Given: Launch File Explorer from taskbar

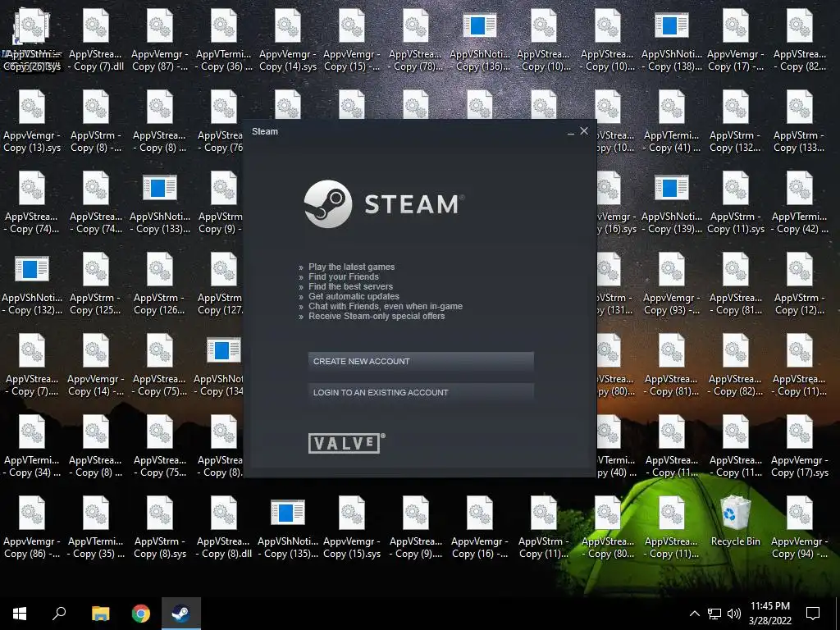Looking at the screenshot, I should pyautogui.click(x=100, y=614).
